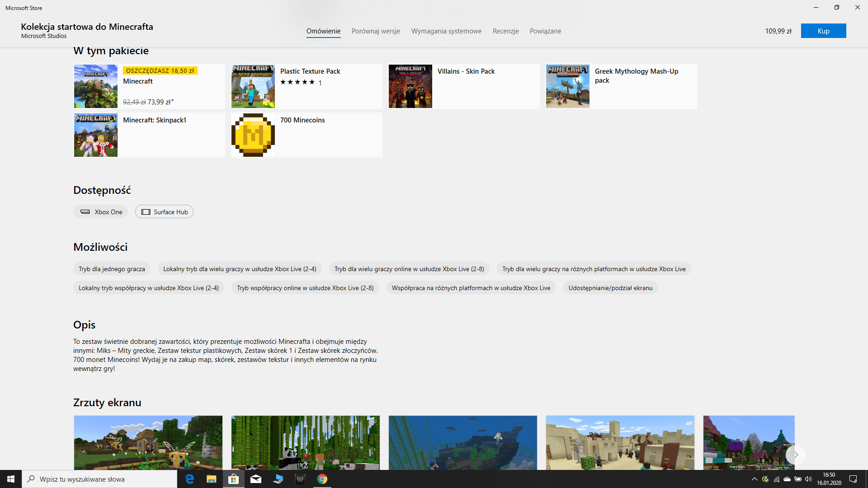Click the taskbar search field
This screenshot has height=488, width=868.
[x=99, y=479]
